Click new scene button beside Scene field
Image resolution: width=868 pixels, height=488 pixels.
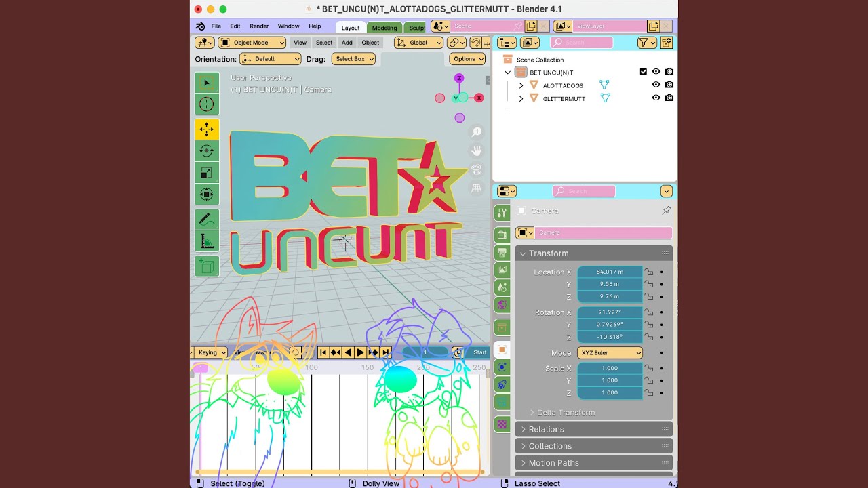pyautogui.click(x=531, y=26)
